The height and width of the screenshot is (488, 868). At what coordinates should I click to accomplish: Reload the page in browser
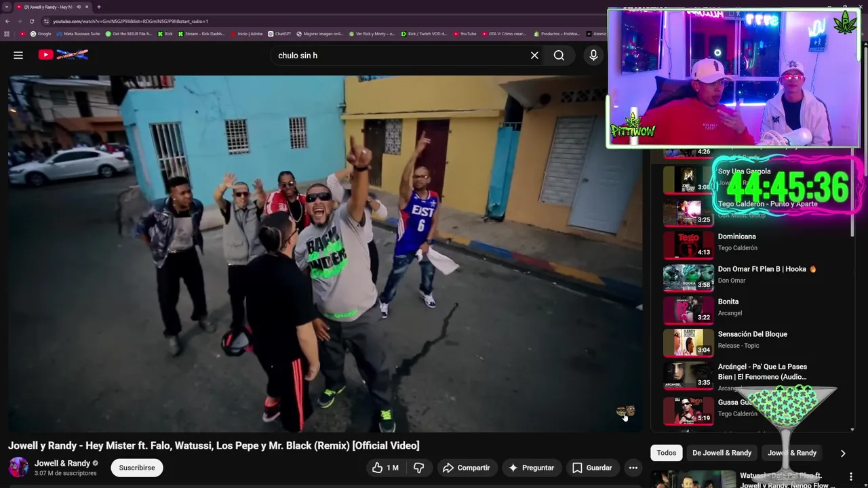[31, 21]
